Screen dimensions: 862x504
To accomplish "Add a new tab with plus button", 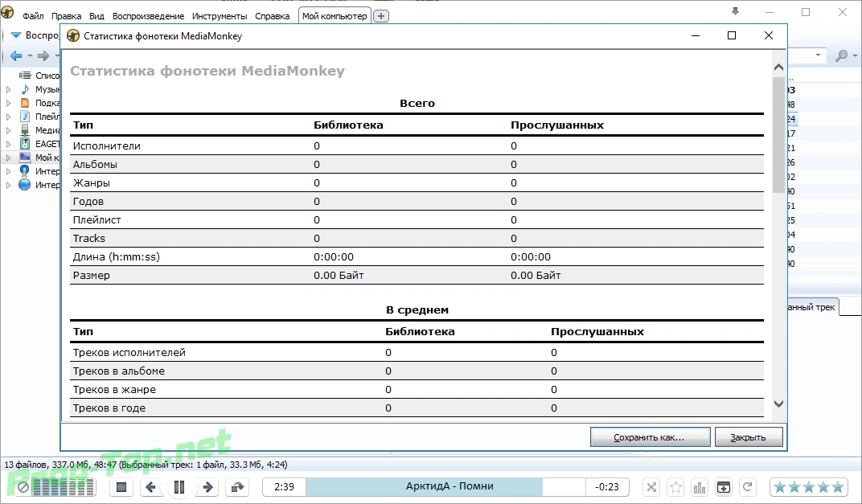I will click(x=381, y=16).
